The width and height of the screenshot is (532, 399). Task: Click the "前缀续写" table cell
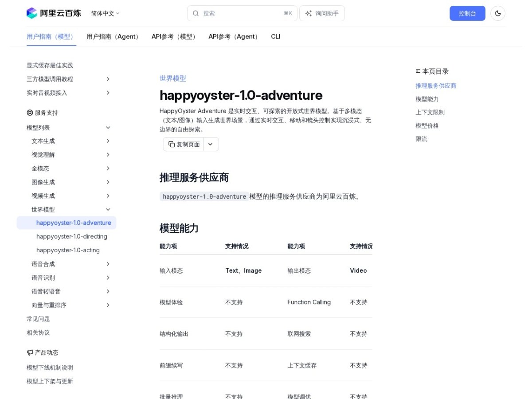coord(171,365)
